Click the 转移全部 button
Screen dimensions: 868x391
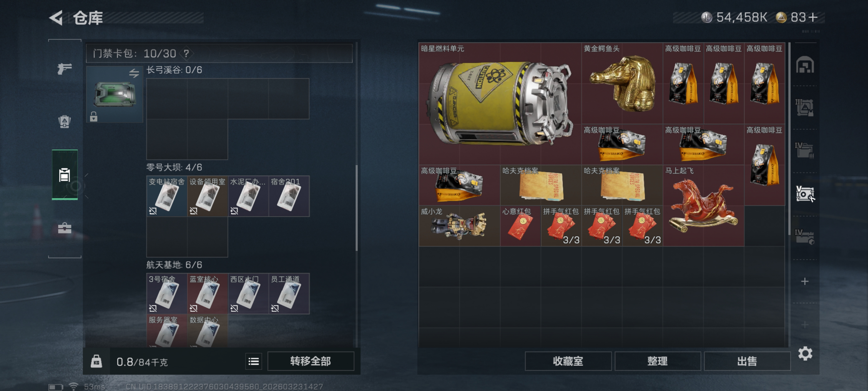(310, 361)
